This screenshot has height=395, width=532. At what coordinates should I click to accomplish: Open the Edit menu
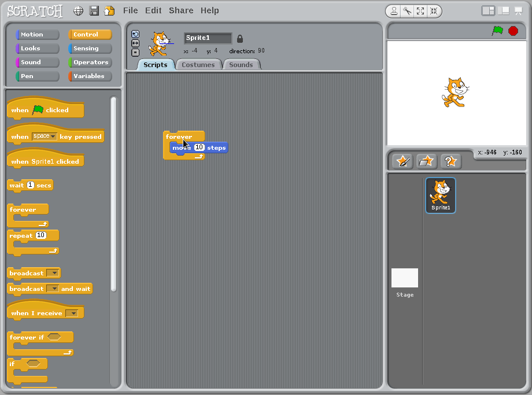tap(153, 10)
